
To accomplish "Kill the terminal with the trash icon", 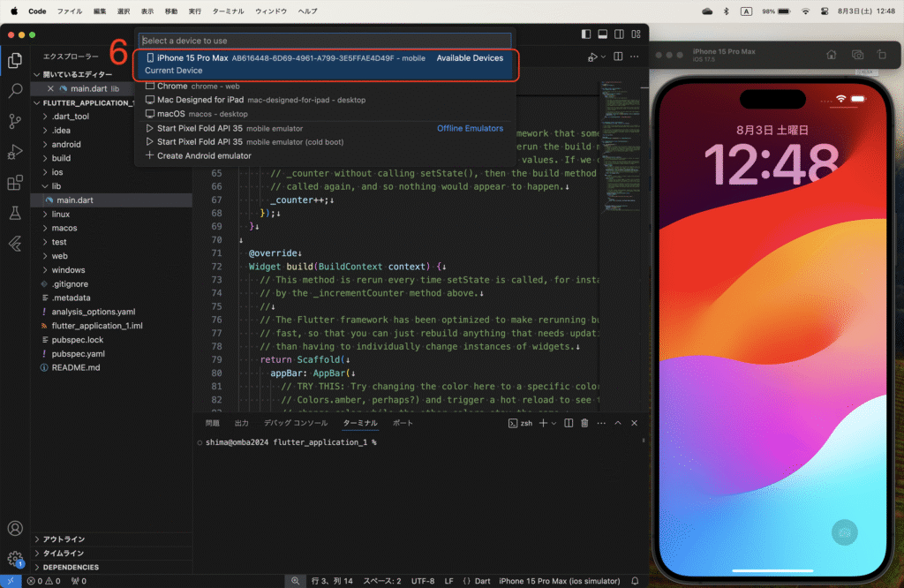I will [x=584, y=423].
